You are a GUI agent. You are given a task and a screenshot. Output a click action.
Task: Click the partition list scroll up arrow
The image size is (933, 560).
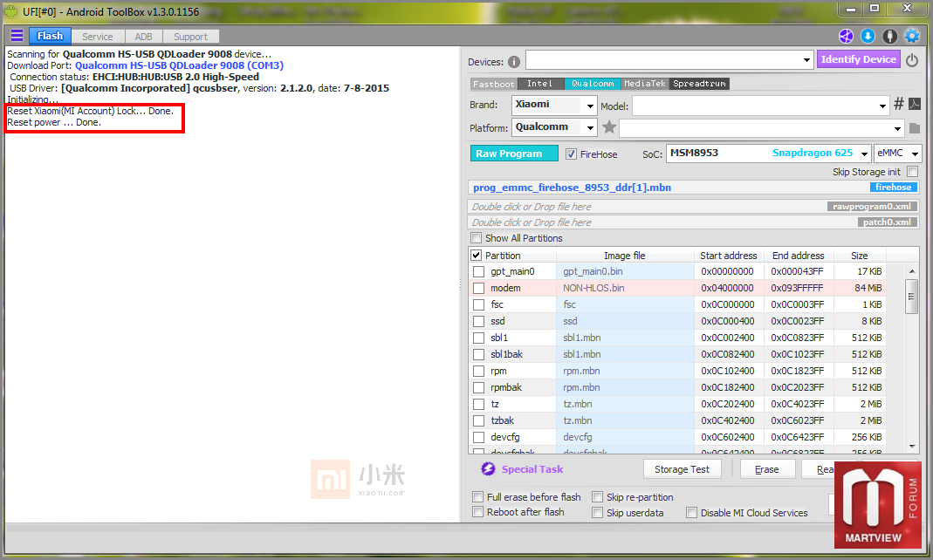click(x=911, y=271)
